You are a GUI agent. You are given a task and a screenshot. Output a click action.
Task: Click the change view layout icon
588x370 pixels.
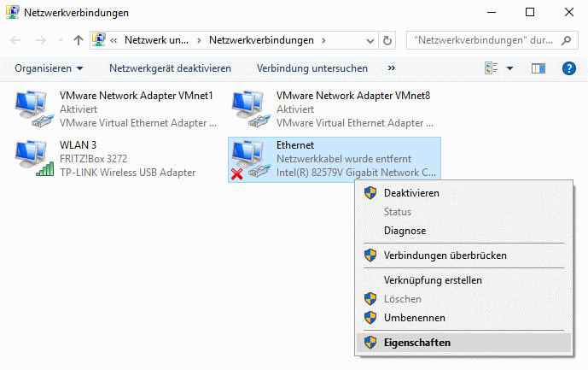tap(492, 68)
